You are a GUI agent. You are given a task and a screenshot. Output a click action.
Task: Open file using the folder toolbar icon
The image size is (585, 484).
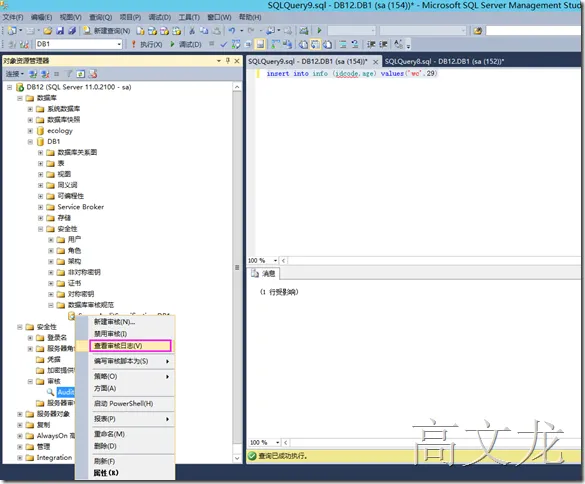[x=48, y=31]
